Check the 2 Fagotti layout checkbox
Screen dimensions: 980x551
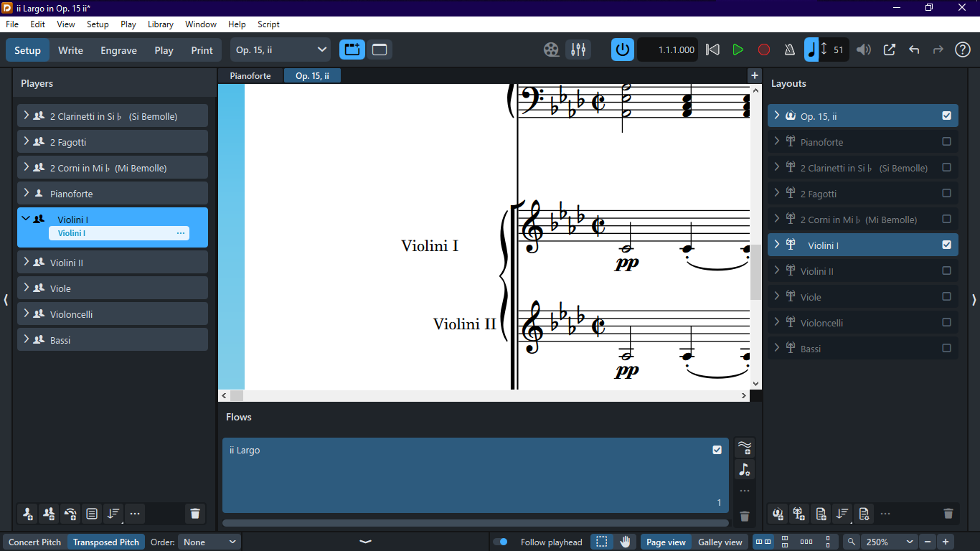(946, 193)
